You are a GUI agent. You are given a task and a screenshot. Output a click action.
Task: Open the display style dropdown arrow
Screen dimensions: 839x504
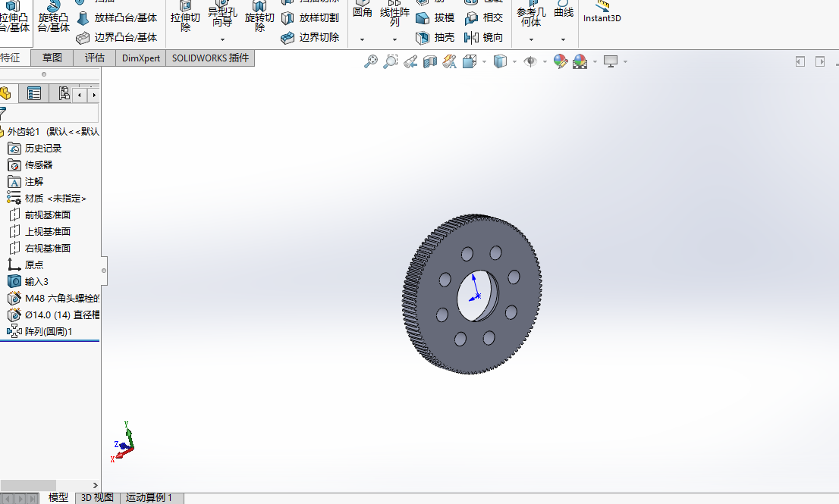(x=515, y=62)
